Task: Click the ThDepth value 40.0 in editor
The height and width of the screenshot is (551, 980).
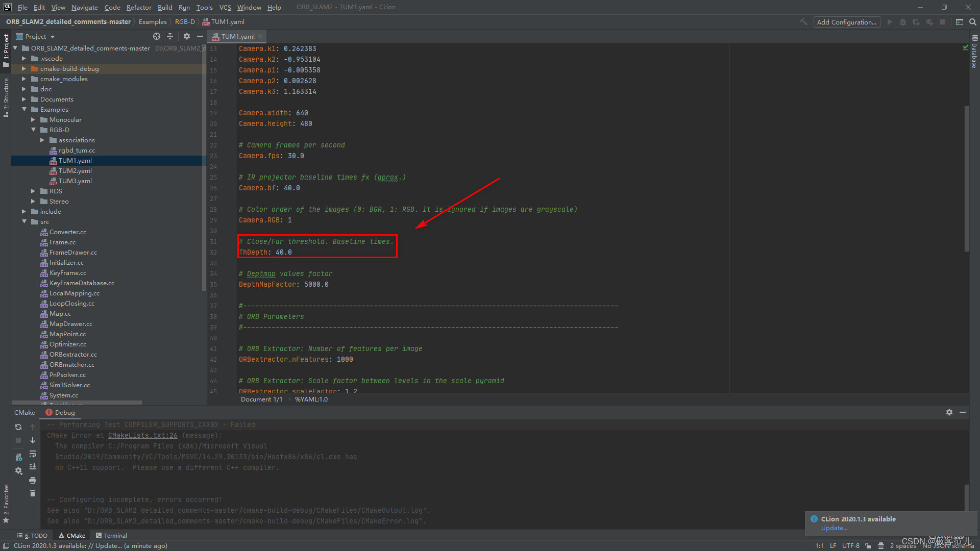Action: click(284, 252)
